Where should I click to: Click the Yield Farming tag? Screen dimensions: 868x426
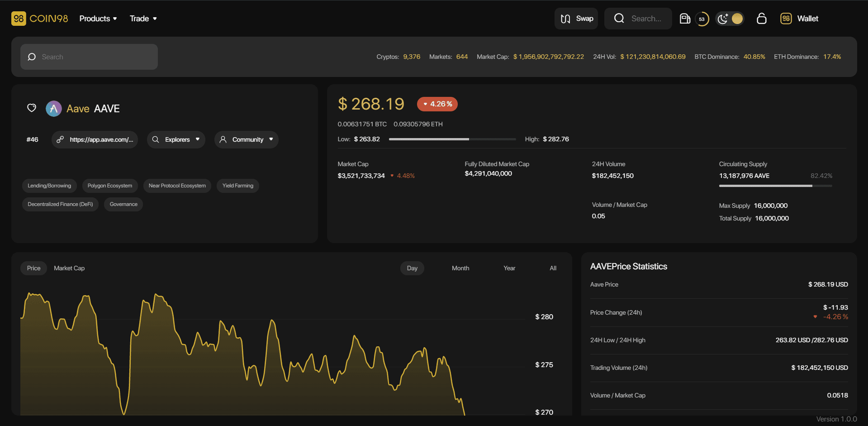(x=238, y=186)
